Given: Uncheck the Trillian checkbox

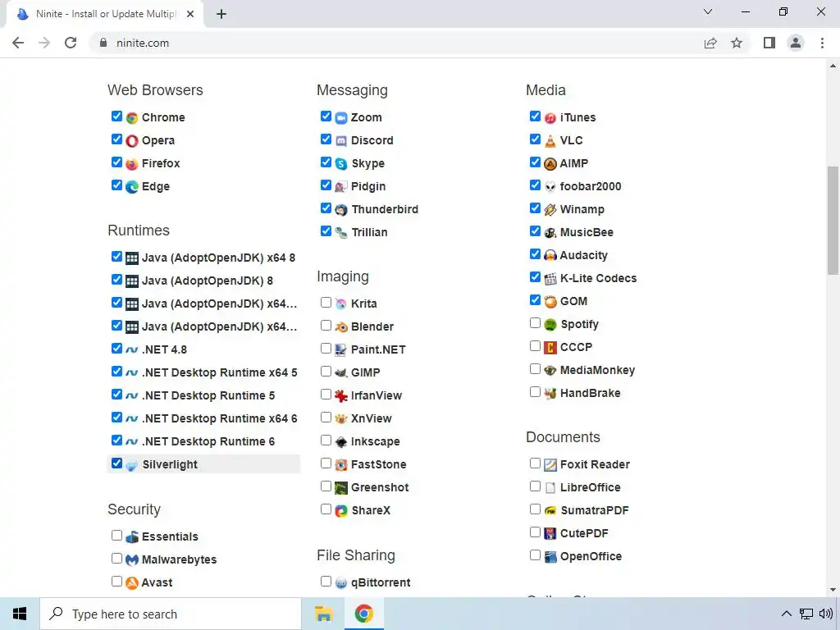Looking at the screenshot, I should pyautogui.click(x=326, y=231).
